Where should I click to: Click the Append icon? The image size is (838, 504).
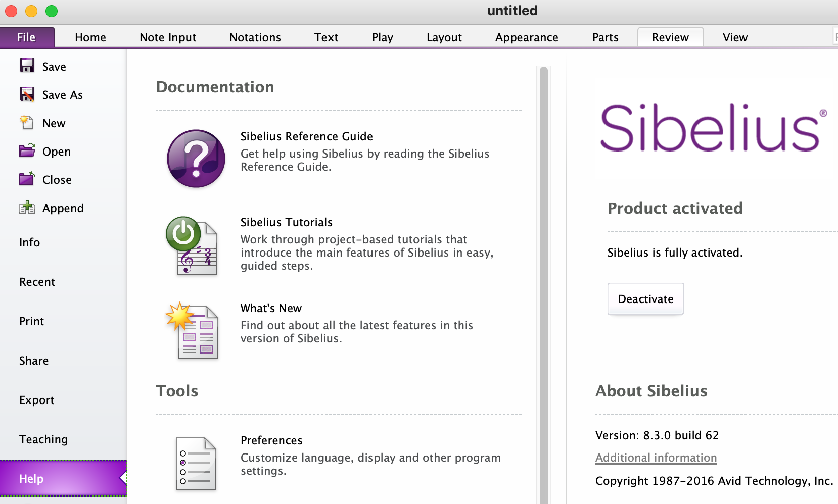point(27,207)
